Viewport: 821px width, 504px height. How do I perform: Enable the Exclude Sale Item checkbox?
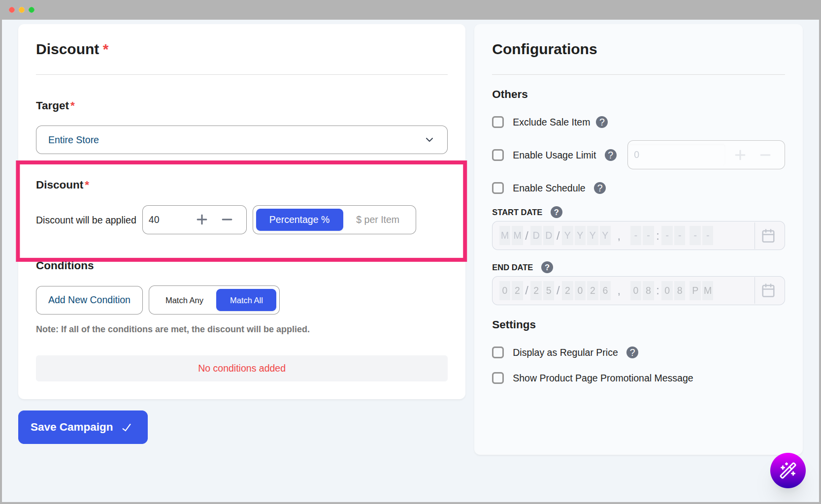point(498,122)
